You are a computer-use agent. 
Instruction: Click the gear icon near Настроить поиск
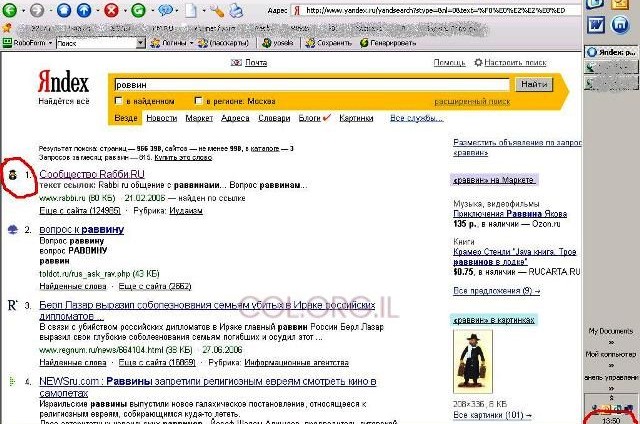pos(478,62)
